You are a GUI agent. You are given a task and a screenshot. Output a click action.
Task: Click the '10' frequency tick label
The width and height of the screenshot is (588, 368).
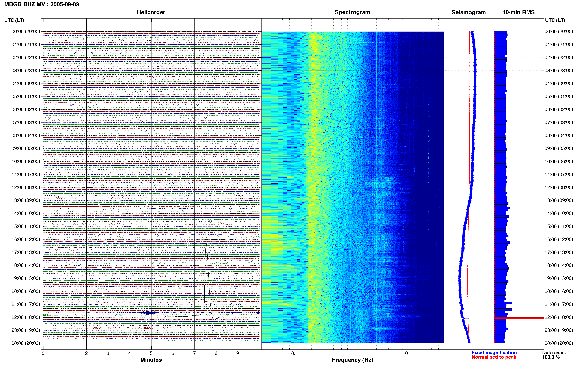coord(405,353)
